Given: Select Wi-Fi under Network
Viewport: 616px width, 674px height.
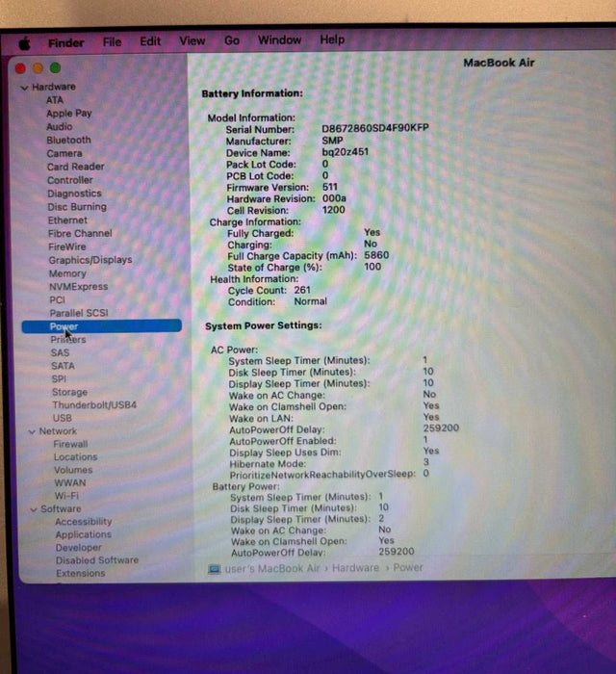Looking at the screenshot, I should coord(66,496).
